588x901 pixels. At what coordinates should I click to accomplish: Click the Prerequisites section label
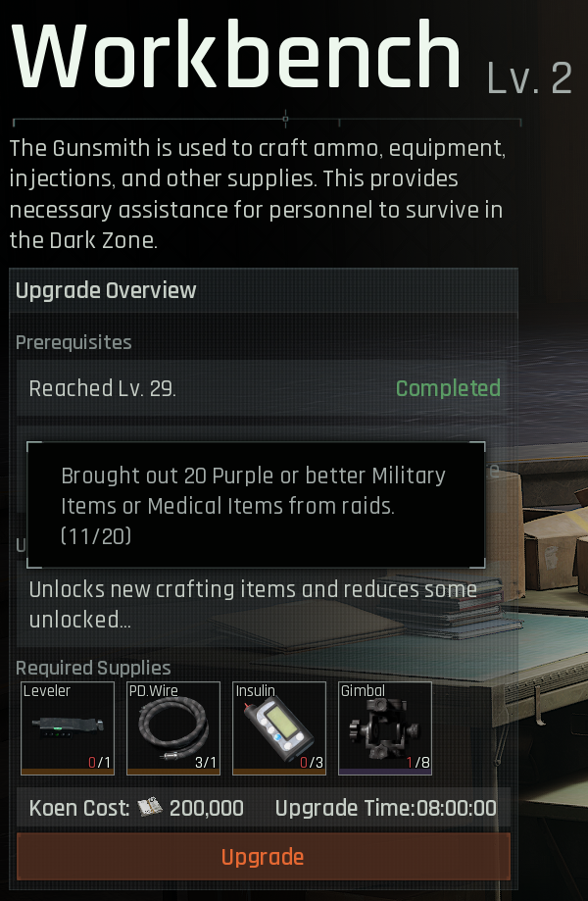pos(73,342)
